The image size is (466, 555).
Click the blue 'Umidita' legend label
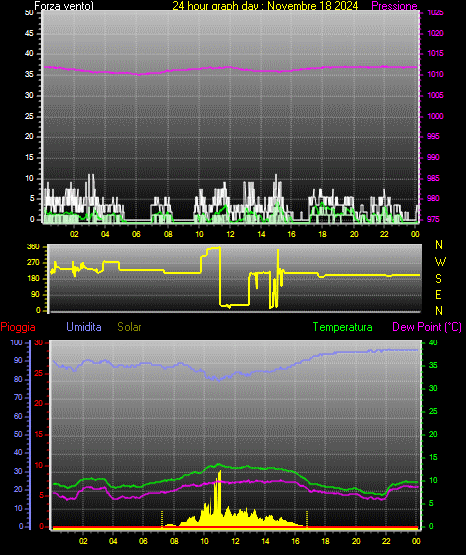84,327
